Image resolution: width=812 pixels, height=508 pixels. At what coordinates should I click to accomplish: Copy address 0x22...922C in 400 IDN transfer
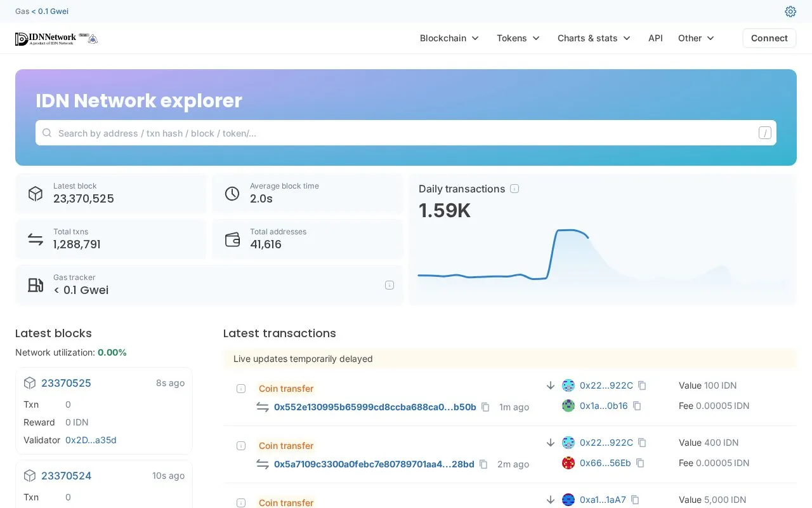click(x=642, y=443)
